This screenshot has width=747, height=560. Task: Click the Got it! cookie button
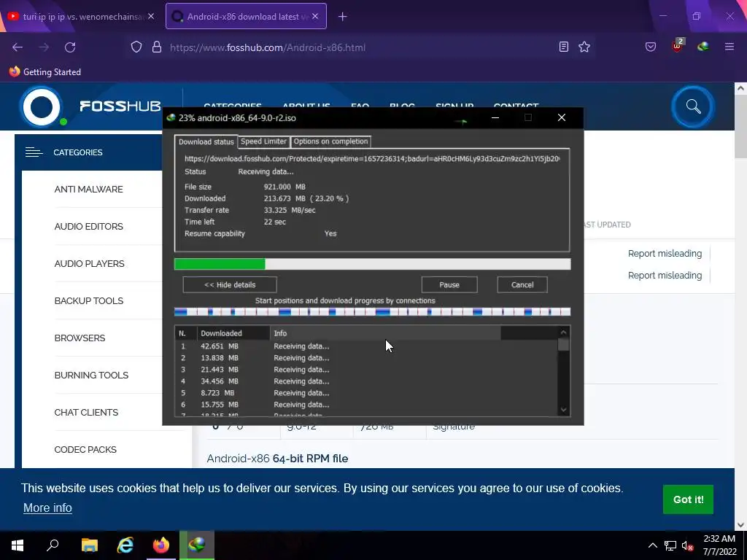688,499
